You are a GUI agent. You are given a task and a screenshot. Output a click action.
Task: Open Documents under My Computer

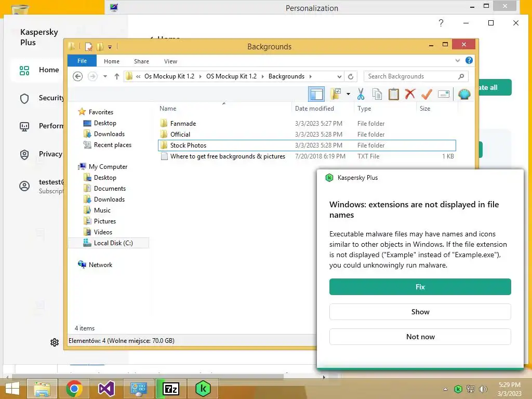110,188
